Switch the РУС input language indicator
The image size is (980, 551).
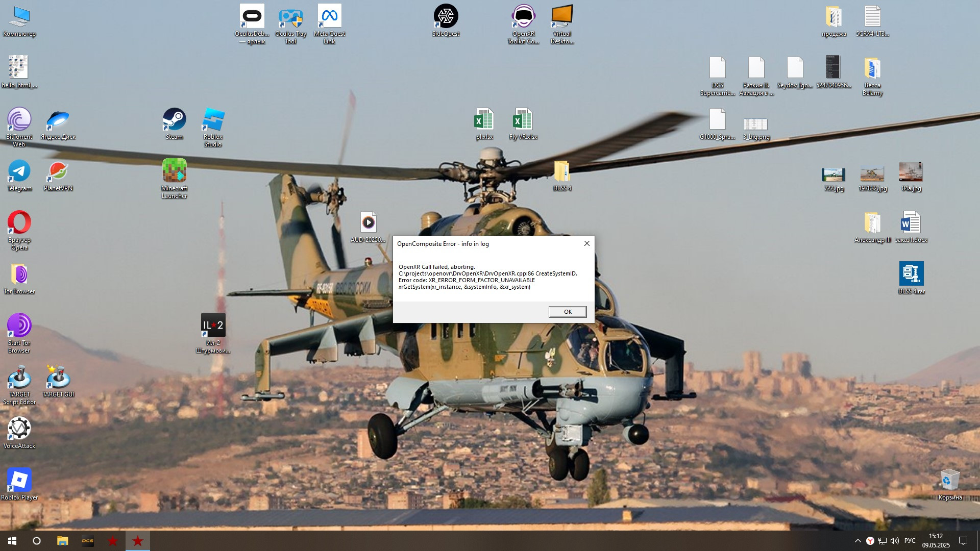click(x=910, y=541)
